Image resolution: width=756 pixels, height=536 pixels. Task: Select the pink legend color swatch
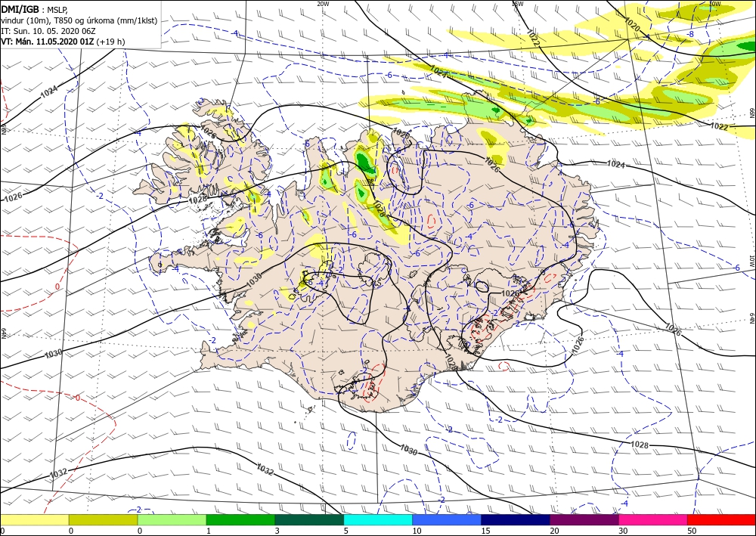click(x=653, y=519)
